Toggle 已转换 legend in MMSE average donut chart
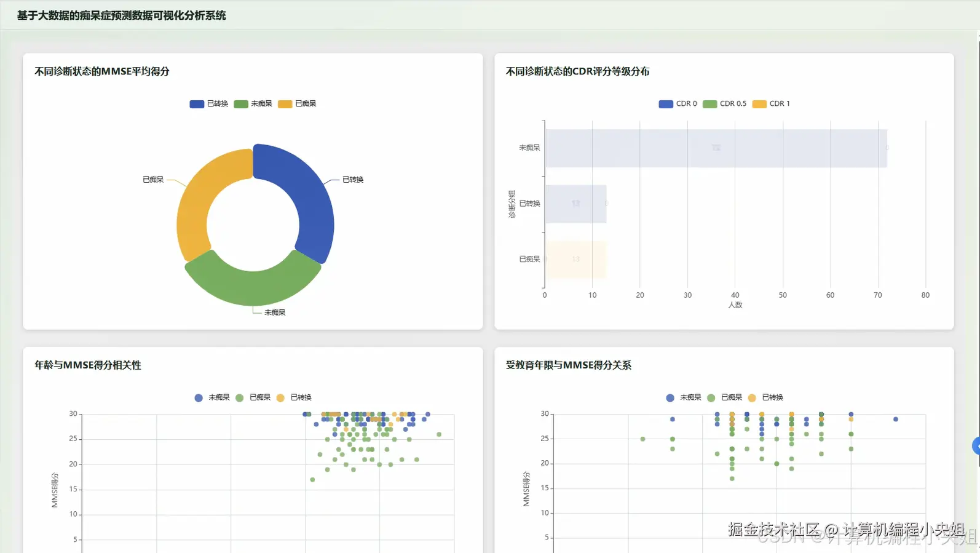The width and height of the screenshot is (980, 553). click(x=209, y=104)
